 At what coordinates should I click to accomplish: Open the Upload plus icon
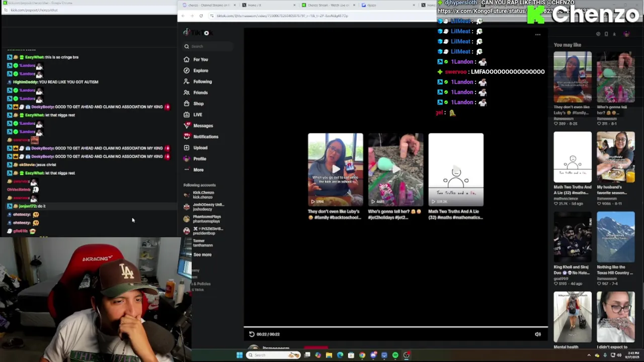[187, 148]
